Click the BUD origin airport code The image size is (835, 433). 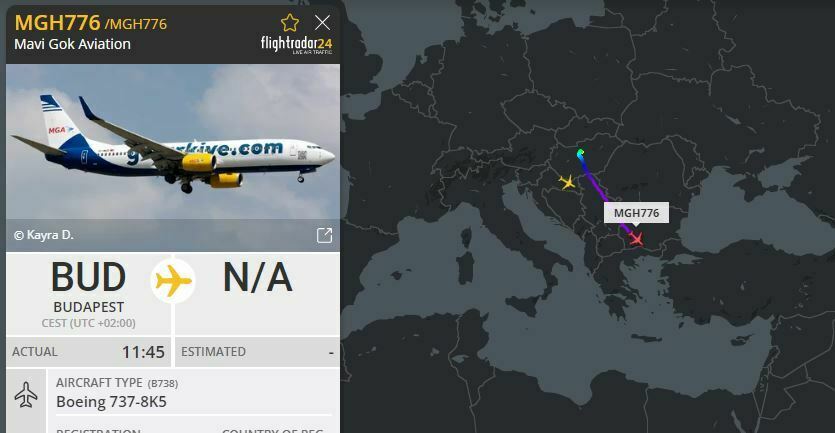pyautogui.click(x=88, y=277)
